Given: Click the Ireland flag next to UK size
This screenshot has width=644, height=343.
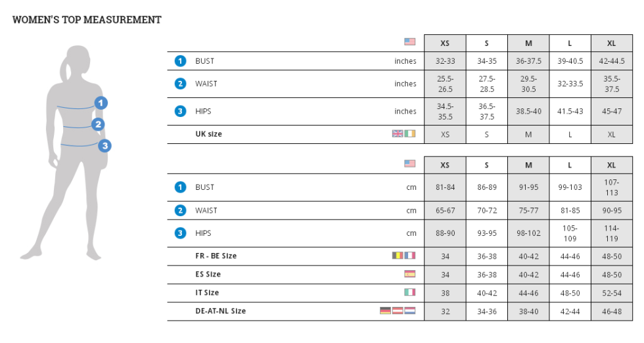Looking at the screenshot, I should coord(410,133).
